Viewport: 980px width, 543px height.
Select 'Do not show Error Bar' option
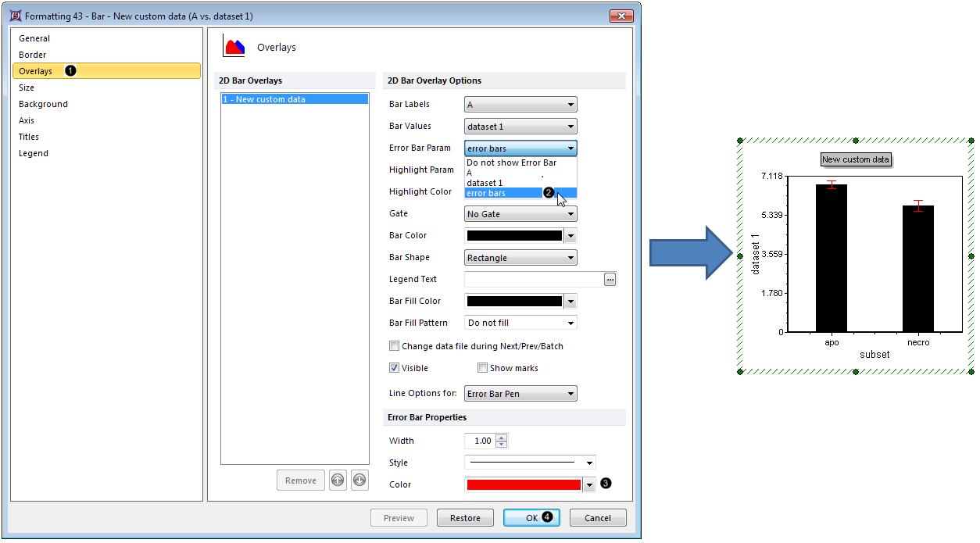(x=512, y=163)
